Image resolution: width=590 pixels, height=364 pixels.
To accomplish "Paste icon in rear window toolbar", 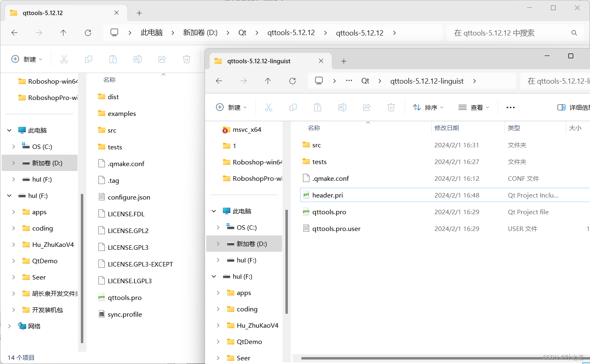I will coord(113,59).
